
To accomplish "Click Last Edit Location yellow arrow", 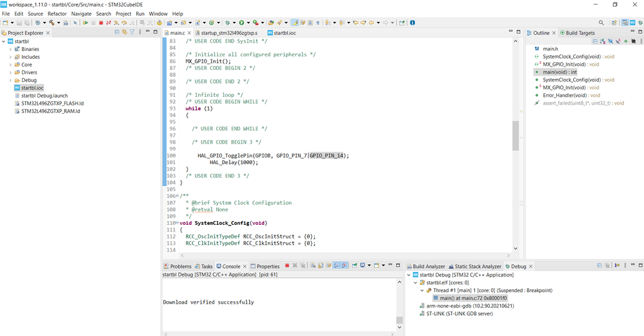I will coord(356,23).
